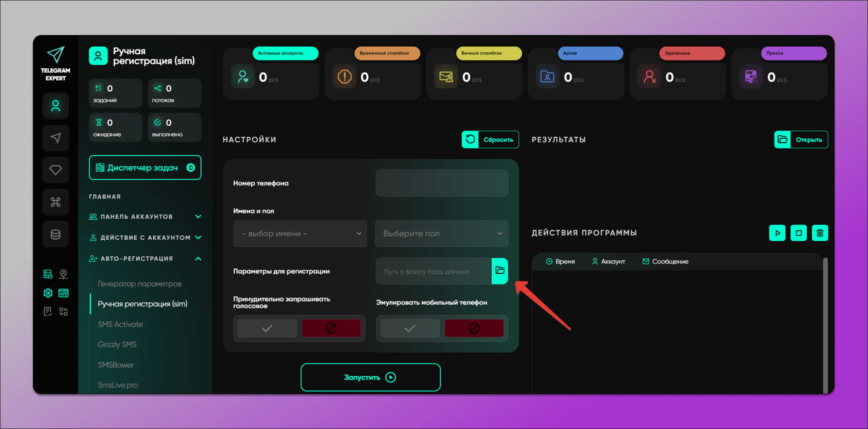Stop program actions with square icon
Viewport: 868px width, 429px height.
tap(798, 233)
